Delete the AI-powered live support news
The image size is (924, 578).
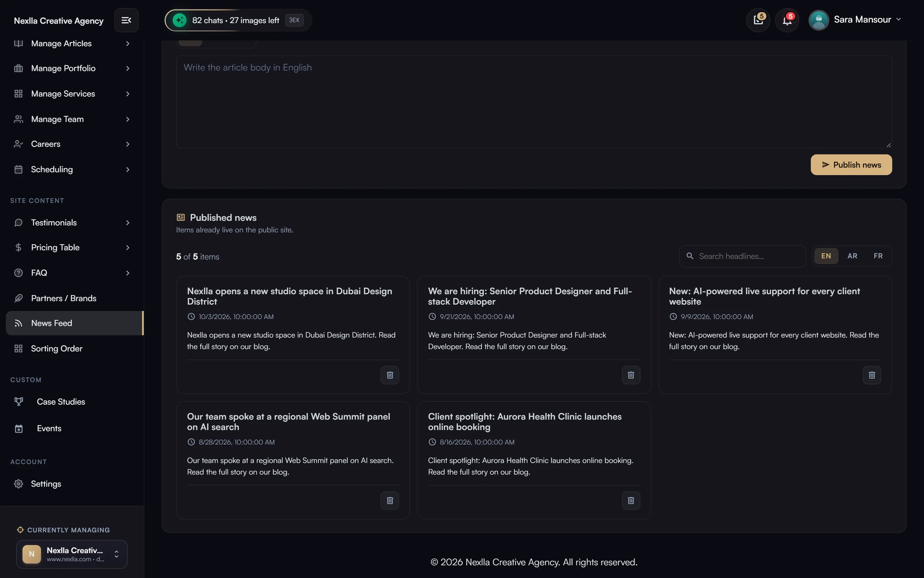pos(872,375)
